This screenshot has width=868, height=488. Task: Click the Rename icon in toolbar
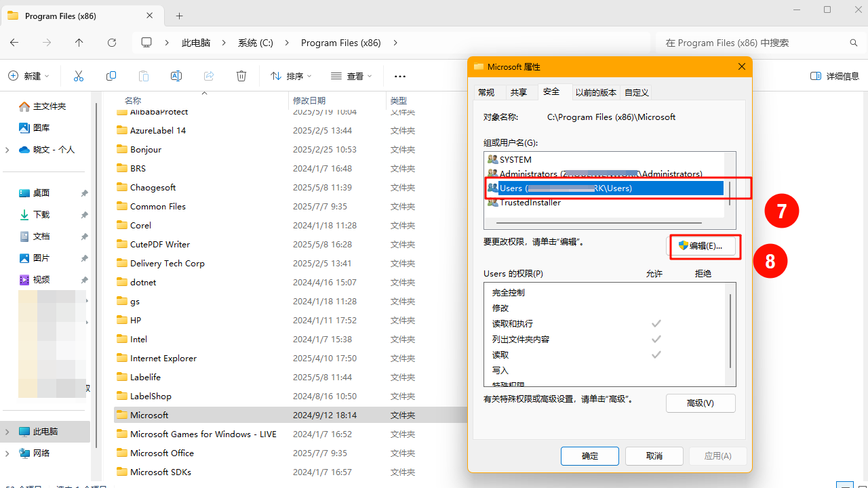(x=176, y=76)
